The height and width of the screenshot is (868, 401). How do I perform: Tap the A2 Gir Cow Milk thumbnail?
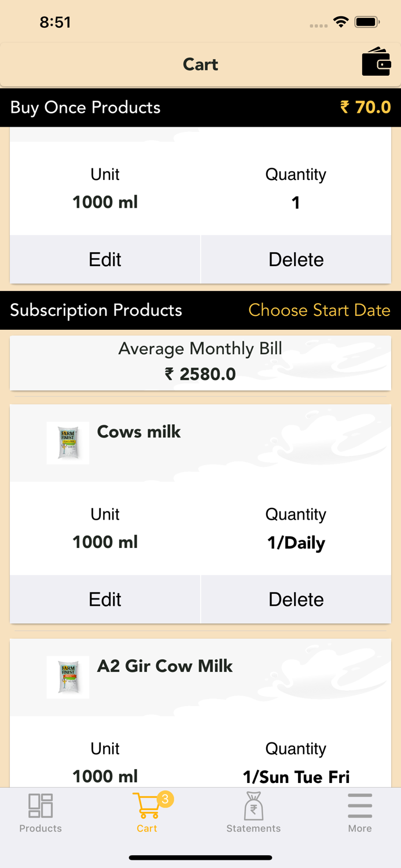(68, 677)
